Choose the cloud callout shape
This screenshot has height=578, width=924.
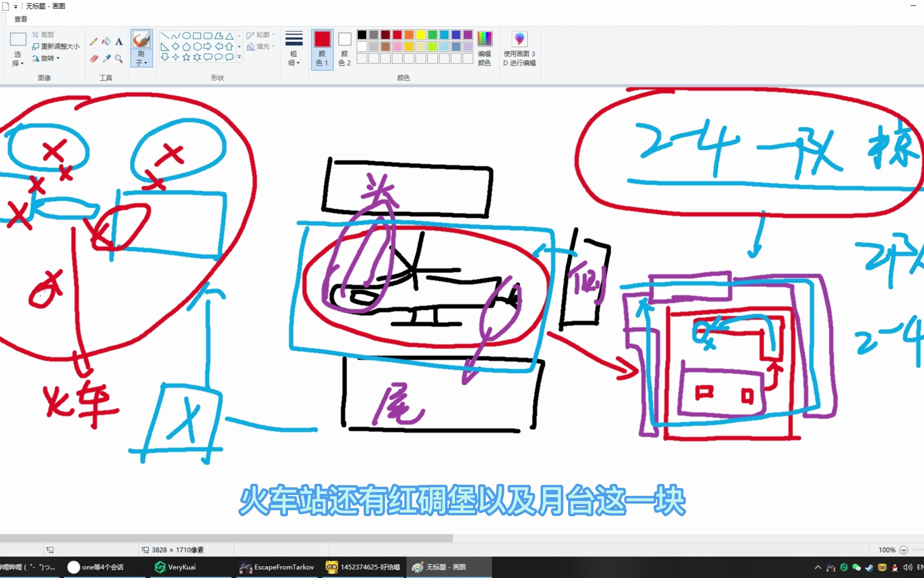point(229,57)
